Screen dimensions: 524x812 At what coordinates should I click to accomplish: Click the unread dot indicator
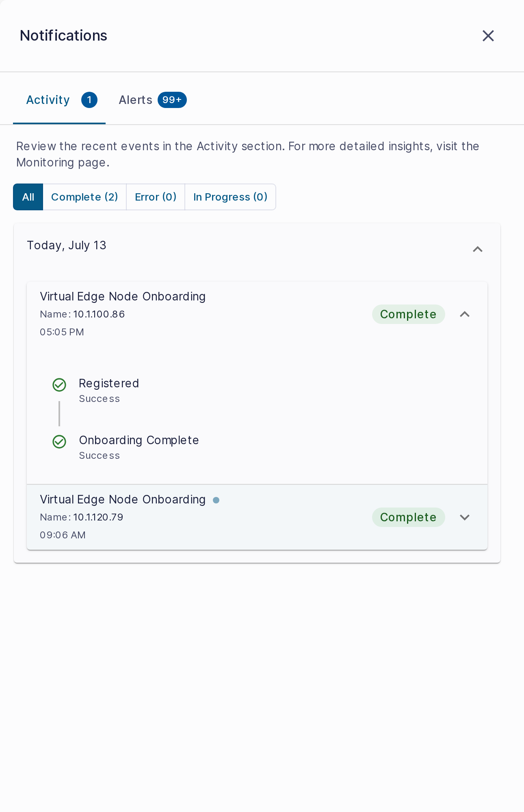point(216,500)
